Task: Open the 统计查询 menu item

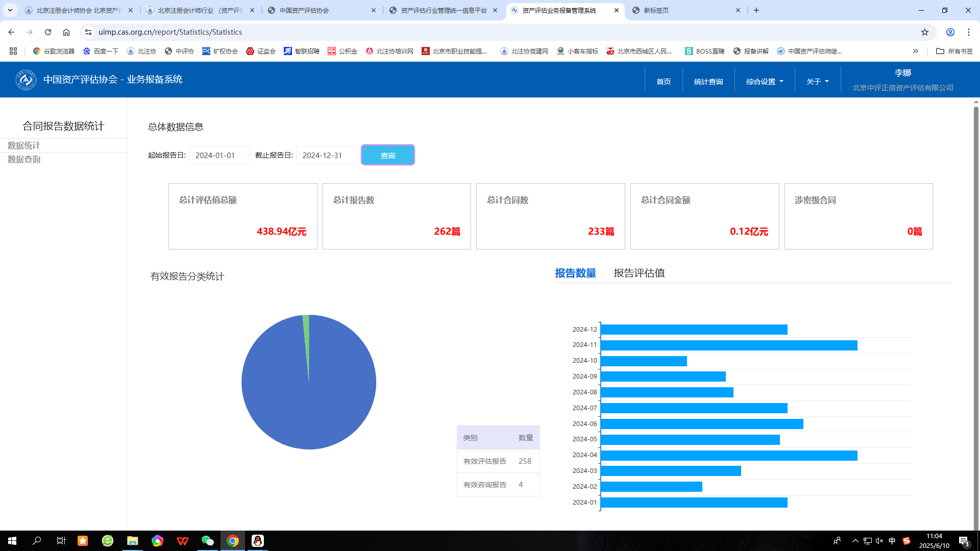Action: (x=708, y=82)
